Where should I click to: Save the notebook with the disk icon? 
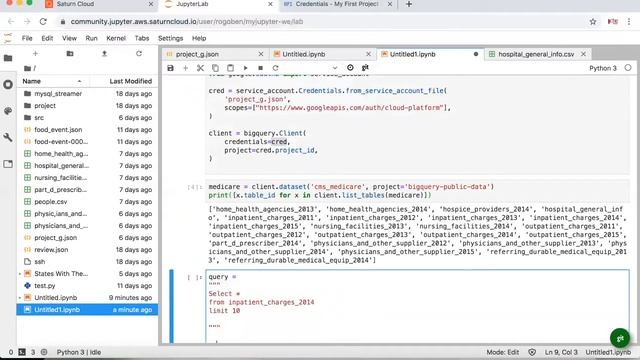(170, 68)
